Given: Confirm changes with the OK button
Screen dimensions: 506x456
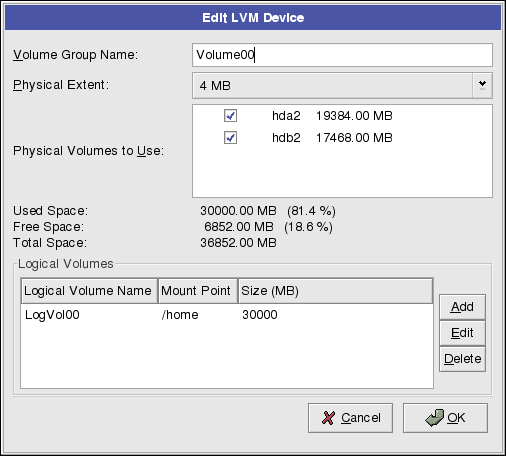Looking at the screenshot, I should [445, 418].
